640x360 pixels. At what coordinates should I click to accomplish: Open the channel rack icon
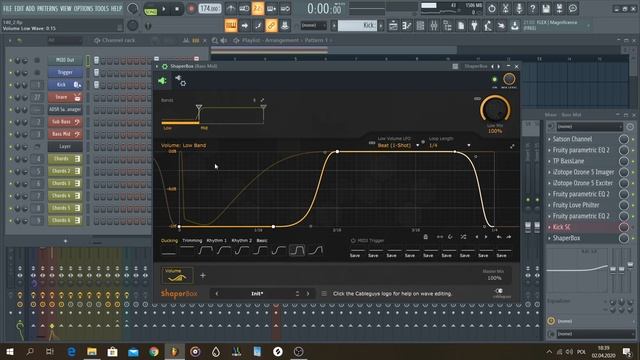click(x=420, y=26)
